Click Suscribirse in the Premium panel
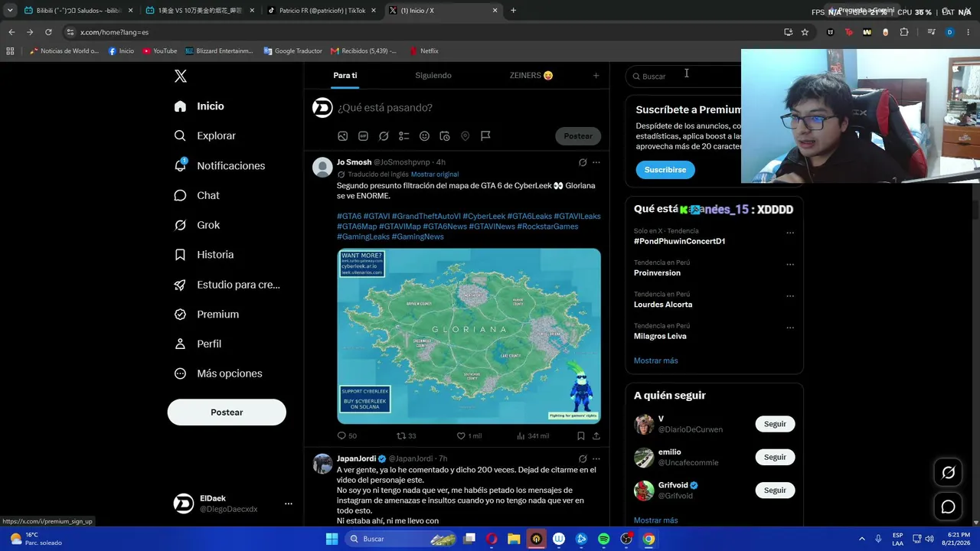The width and height of the screenshot is (980, 551). point(665,170)
